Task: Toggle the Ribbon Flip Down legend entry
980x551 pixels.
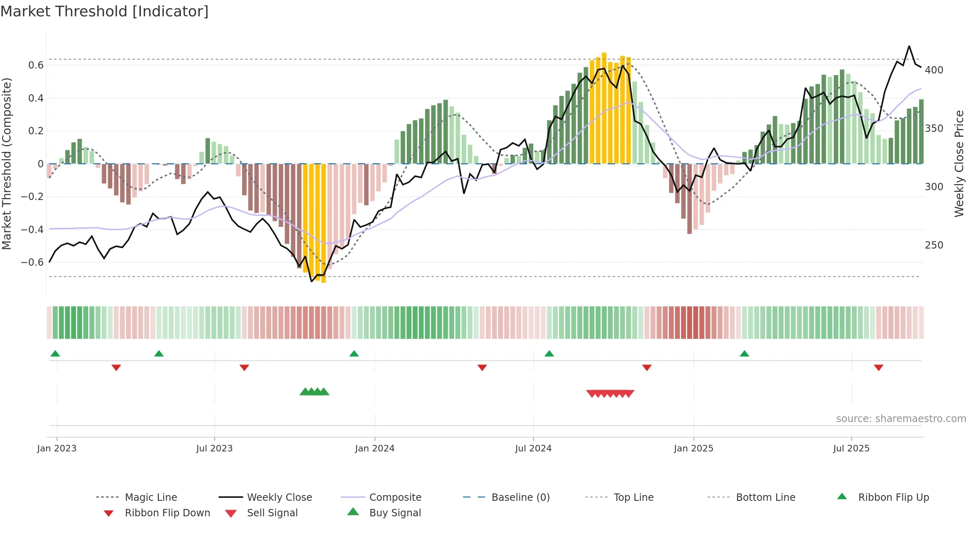Action: (x=156, y=513)
